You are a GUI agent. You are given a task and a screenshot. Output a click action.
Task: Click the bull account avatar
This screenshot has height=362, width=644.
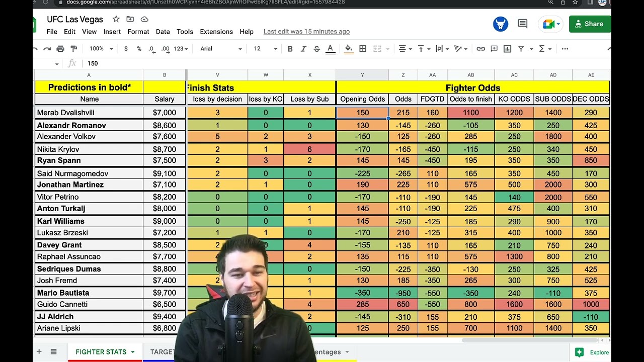pyautogui.click(x=501, y=24)
